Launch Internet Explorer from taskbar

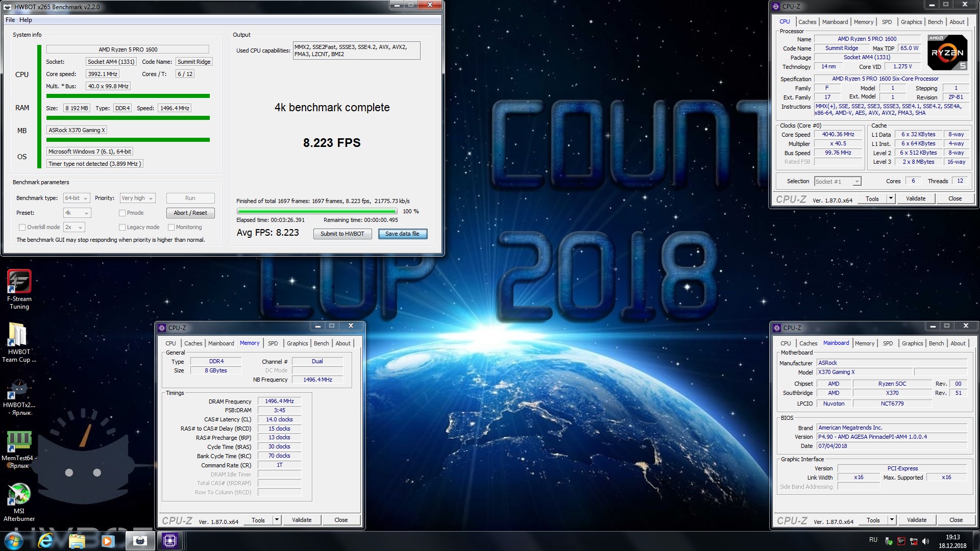pyautogui.click(x=46, y=541)
